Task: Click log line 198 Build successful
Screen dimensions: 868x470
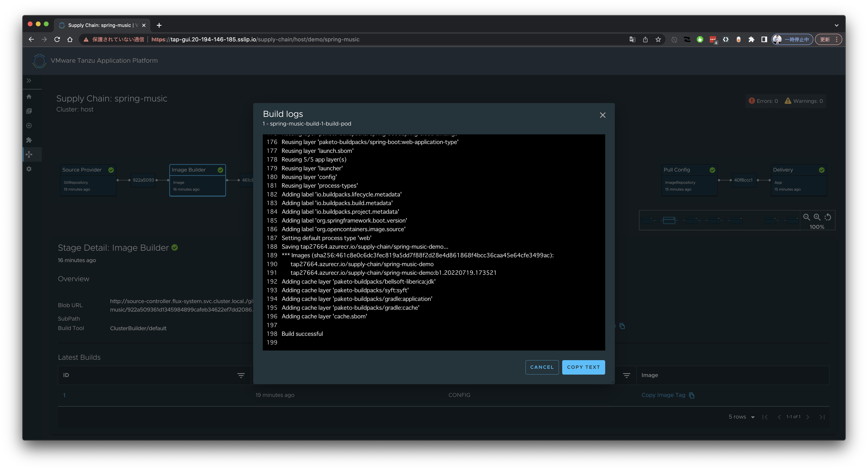Action: pyautogui.click(x=302, y=334)
